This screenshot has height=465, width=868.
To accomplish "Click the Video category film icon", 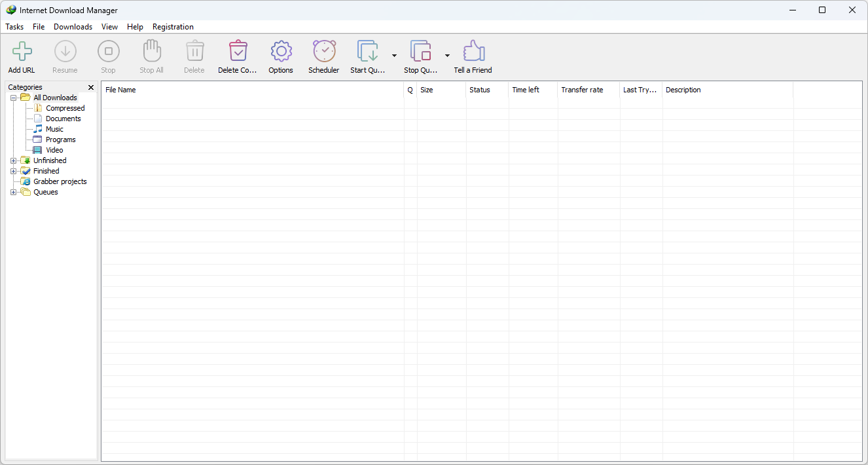I will (x=38, y=150).
